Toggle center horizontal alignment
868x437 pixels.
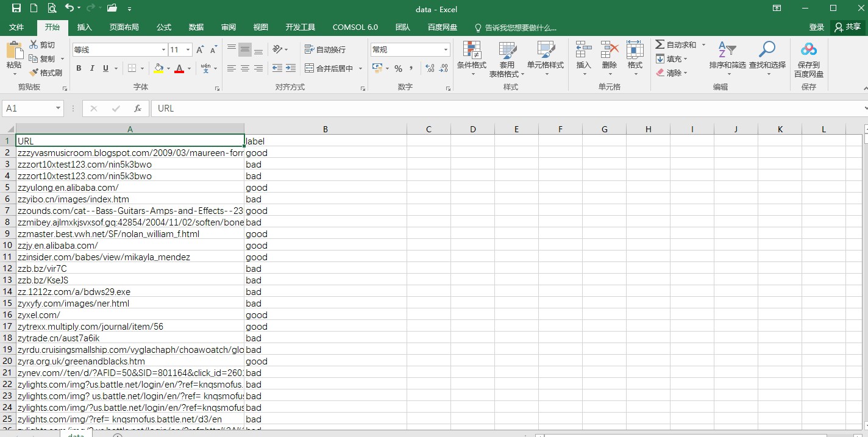[x=245, y=68]
